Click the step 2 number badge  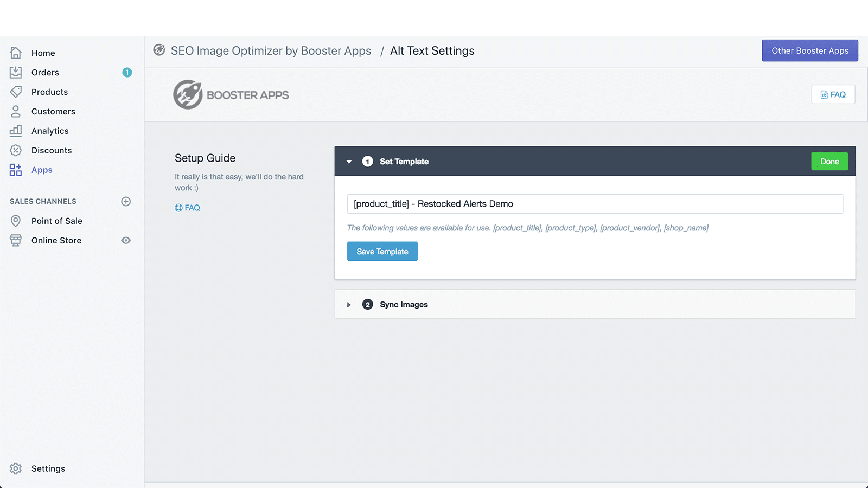367,305
